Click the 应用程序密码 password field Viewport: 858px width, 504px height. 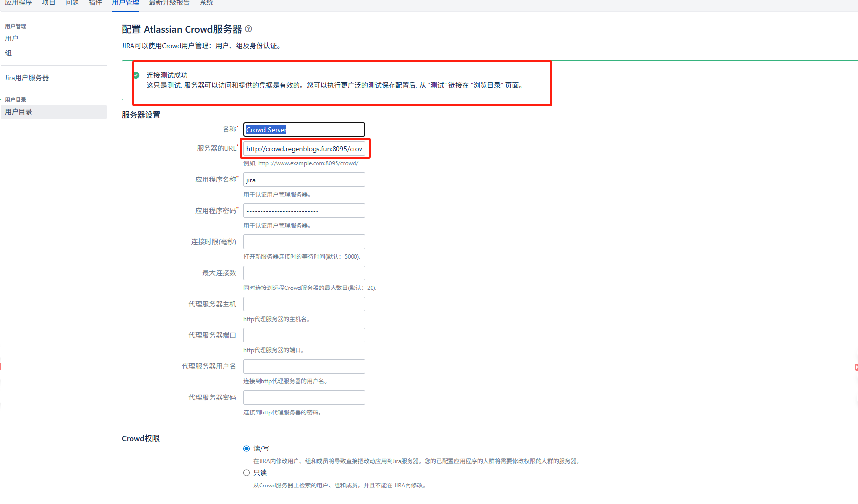pyautogui.click(x=304, y=211)
